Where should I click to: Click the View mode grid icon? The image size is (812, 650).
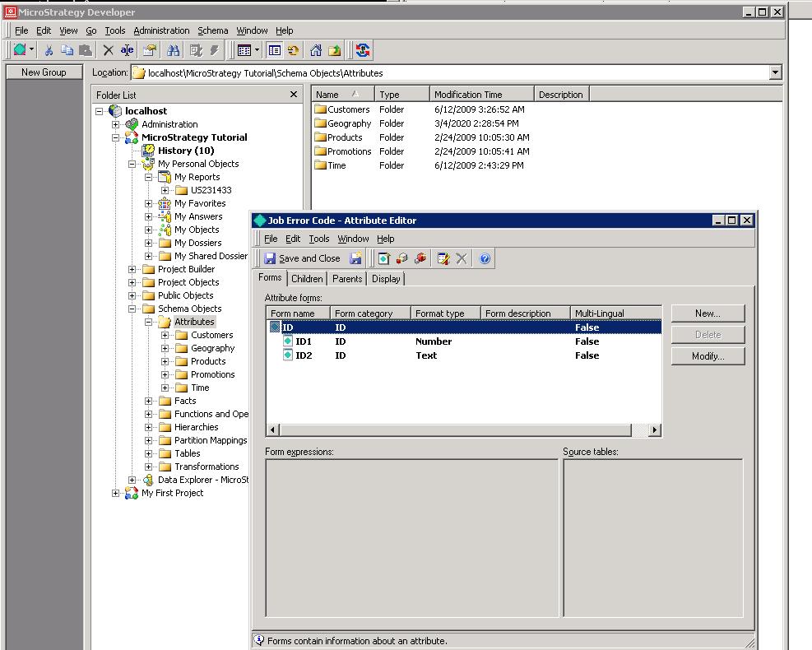(x=244, y=50)
